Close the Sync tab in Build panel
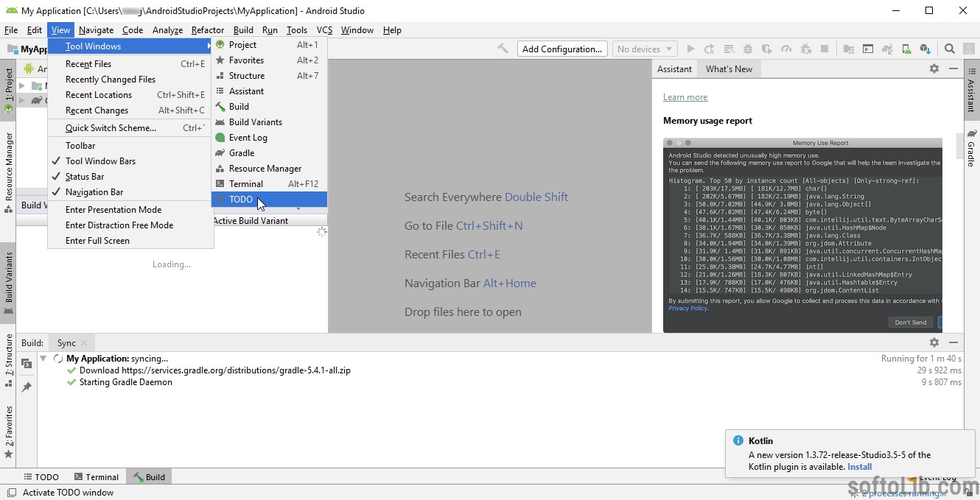The width and height of the screenshot is (980, 500). [x=84, y=343]
